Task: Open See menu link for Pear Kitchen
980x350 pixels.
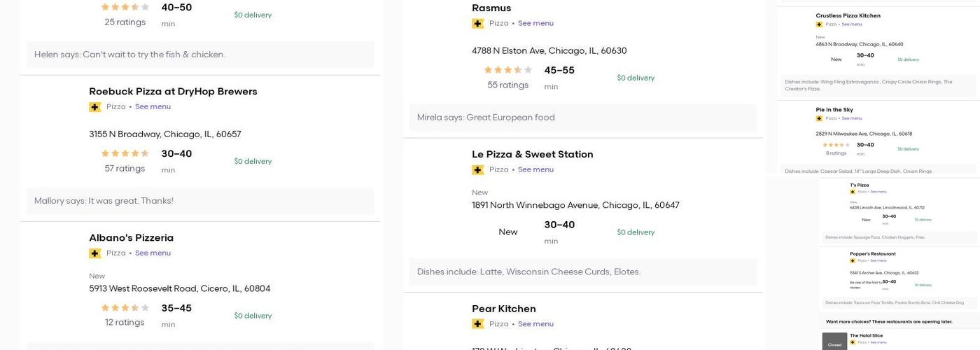Action: click(535, 324)
